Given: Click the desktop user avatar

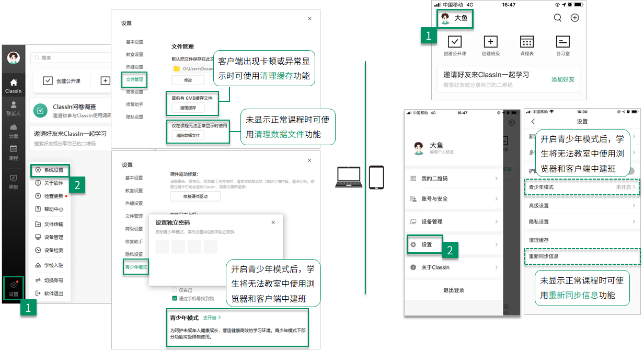Looking at the screenshot, I should 13,58.
